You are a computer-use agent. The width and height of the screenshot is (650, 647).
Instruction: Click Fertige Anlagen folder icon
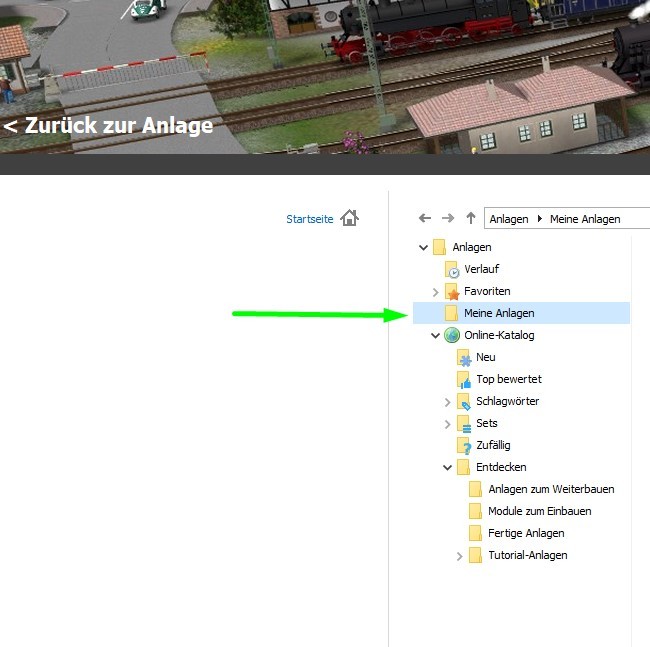475,533
